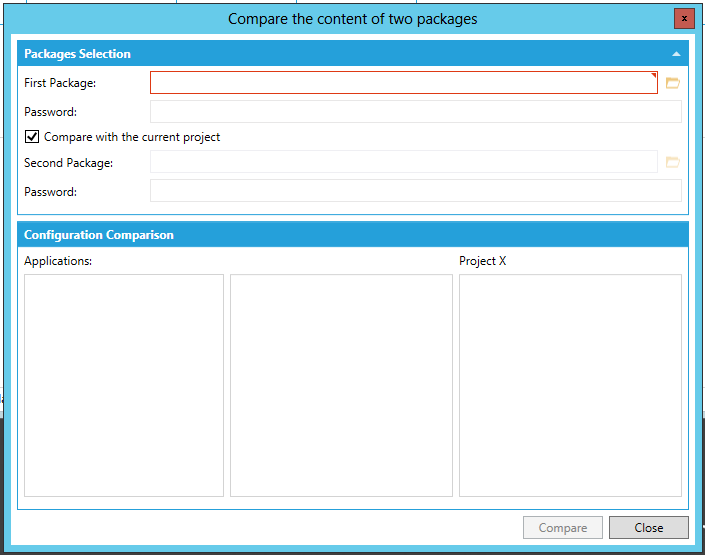This screenshot has height=555, width=705.
Task: Click the Applications label
Action: click(58, 261)
